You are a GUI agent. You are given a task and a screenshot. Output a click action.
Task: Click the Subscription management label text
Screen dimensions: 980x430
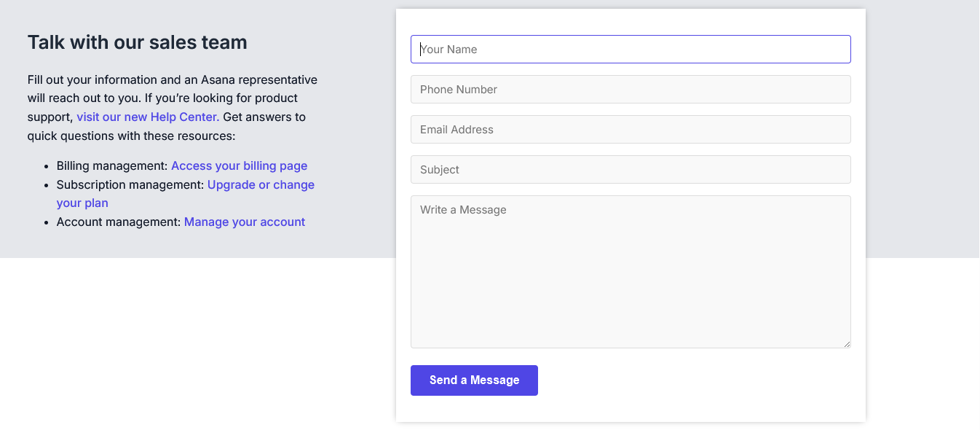[x=130, y=185]
